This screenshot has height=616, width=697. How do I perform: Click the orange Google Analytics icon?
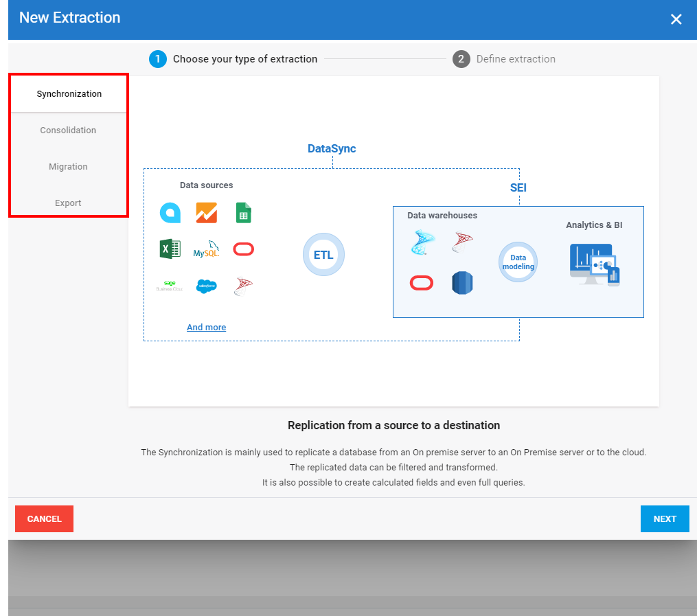206,213
